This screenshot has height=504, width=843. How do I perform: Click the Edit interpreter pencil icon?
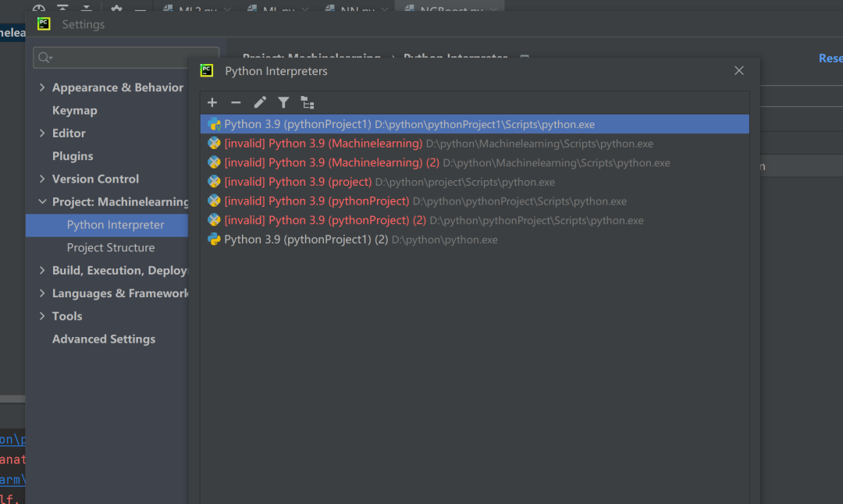click(x=260, y=103)
